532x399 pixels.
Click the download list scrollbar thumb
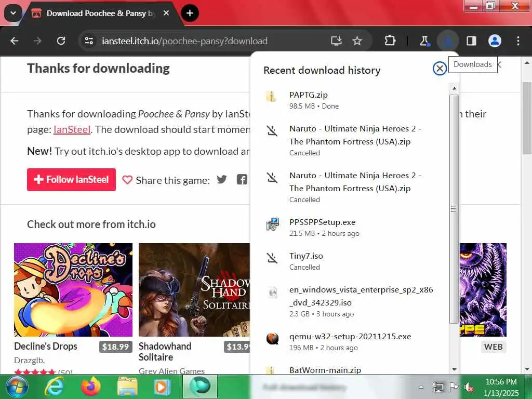coord(454,209)
